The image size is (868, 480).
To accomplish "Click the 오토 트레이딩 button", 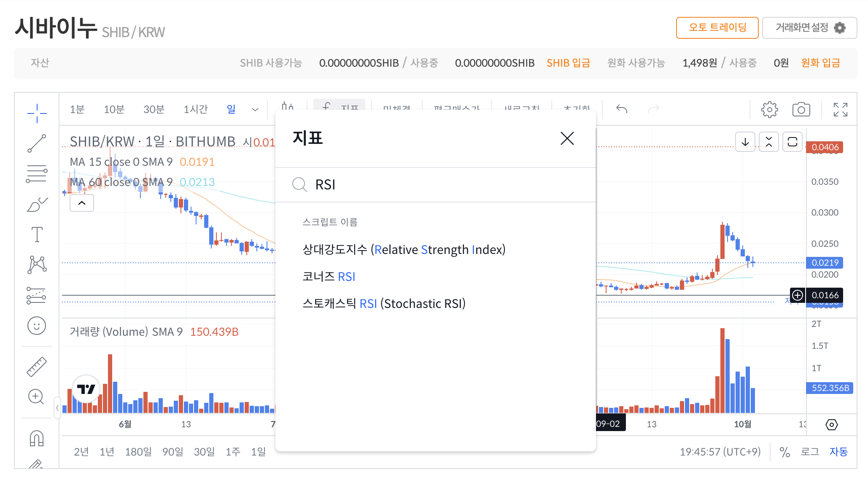I will coord(717,28).
